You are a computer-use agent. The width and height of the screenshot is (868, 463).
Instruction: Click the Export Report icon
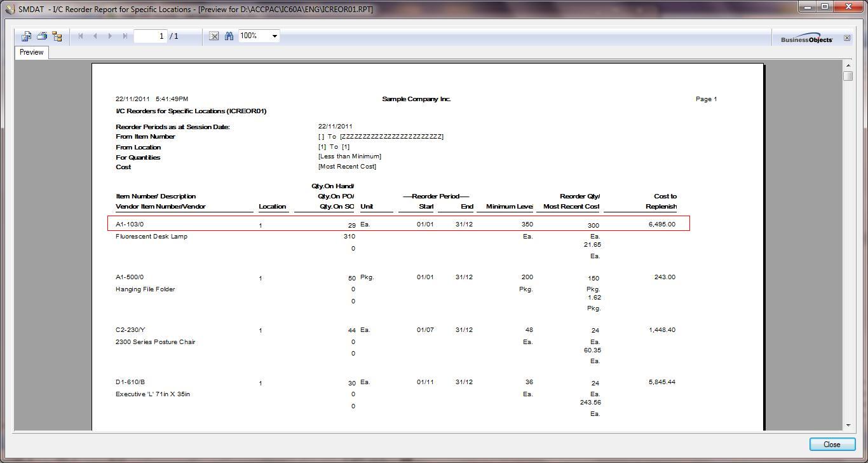pyautogui.click(x=26, y=36)
